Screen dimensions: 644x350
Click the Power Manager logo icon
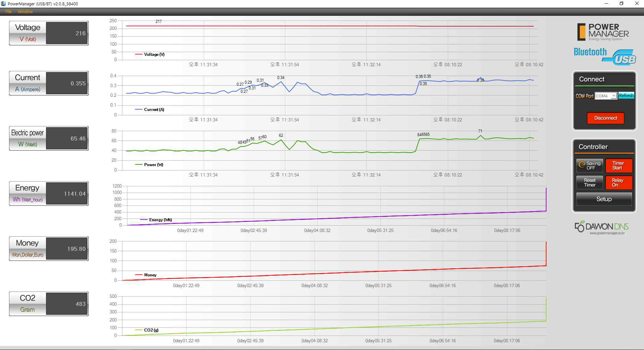603,32
